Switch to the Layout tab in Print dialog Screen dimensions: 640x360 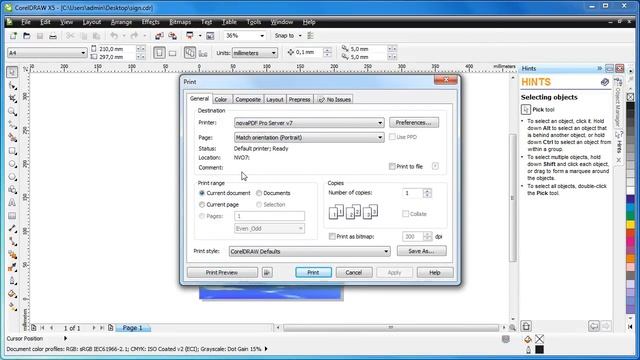275,100
